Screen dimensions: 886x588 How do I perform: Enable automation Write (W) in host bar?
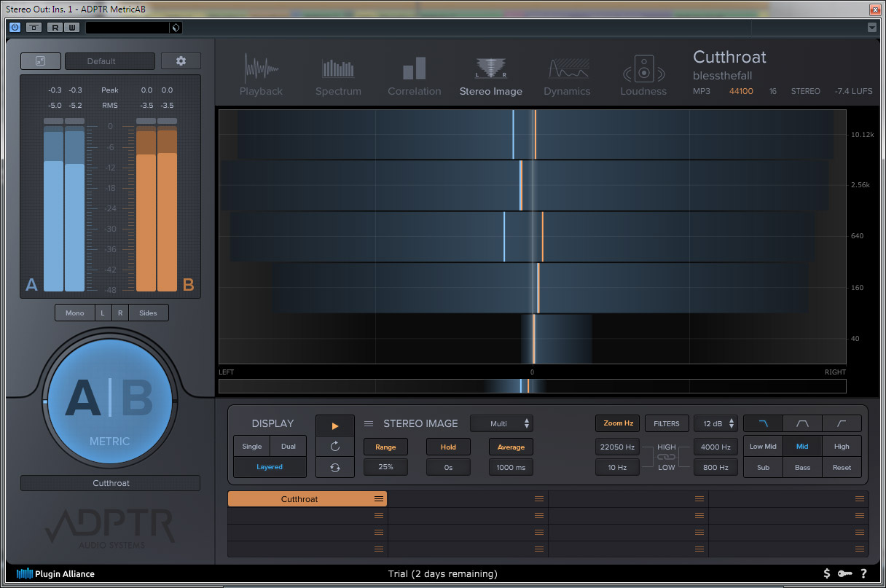(x=71, y=28)
